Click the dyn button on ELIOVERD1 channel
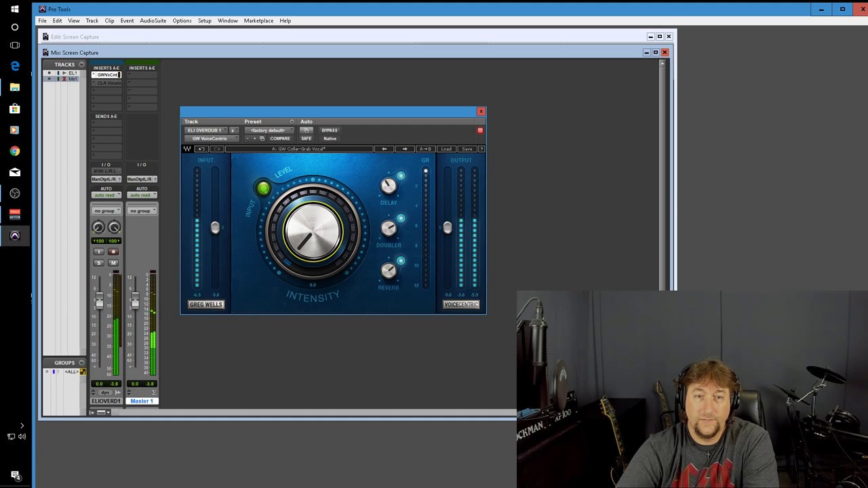Screen dimensions: 868x488 (105, 392)
